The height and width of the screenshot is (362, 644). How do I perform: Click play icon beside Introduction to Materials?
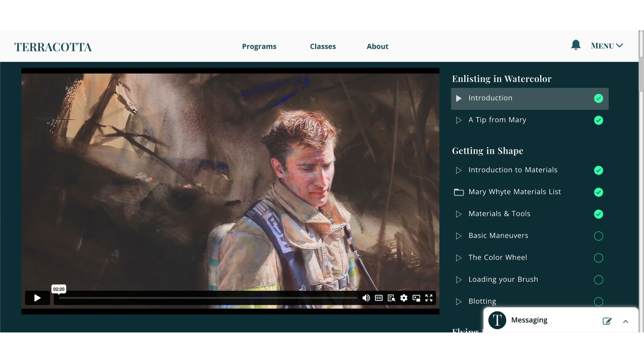(459, 170)
